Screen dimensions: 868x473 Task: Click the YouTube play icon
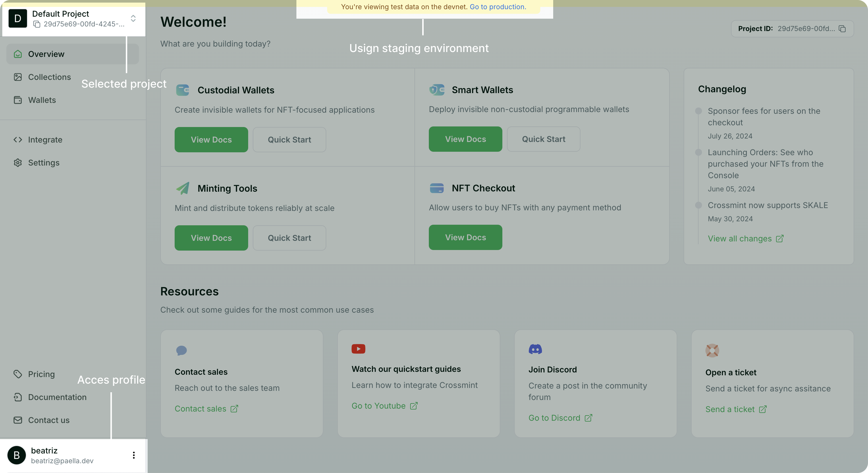coord(358,349)
